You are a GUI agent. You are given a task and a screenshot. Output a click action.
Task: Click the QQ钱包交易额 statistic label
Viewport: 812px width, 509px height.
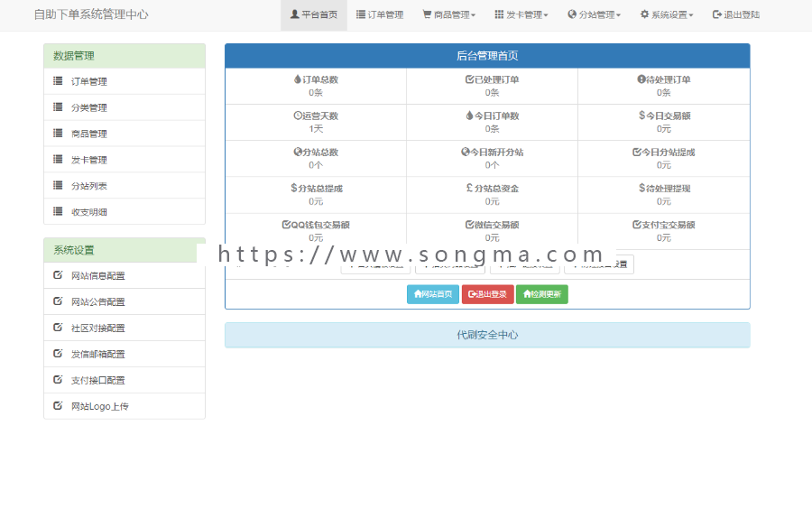tap(320, 225)
